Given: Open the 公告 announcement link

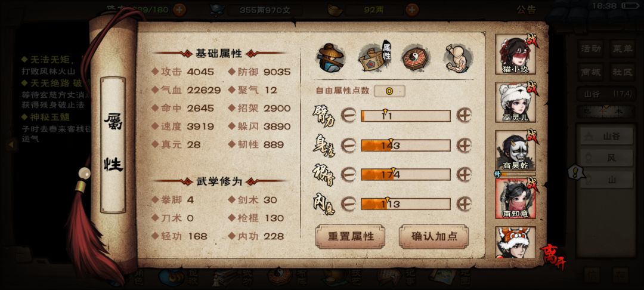Looking at the screenshot, I should click(526, 10).
